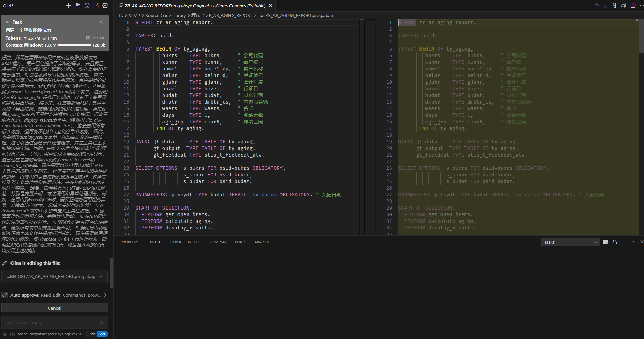The height and width of the screenshot is (339, 644).
Task: Clear output with the clear-list icon
Action: point(606,242)
